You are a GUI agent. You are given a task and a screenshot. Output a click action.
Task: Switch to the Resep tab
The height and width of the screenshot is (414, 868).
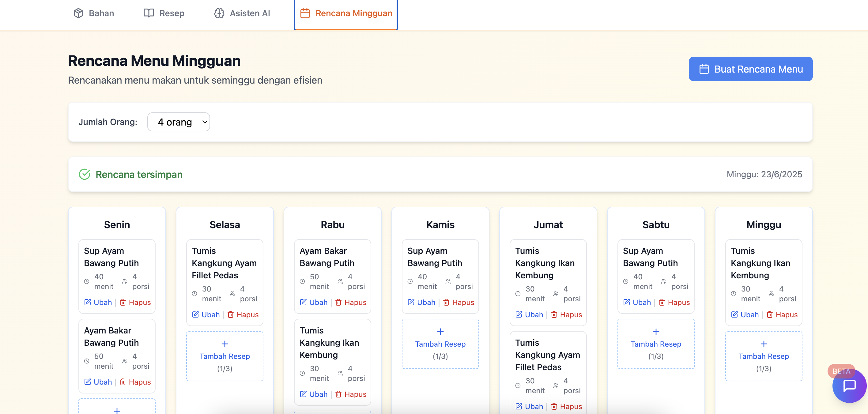164,13
